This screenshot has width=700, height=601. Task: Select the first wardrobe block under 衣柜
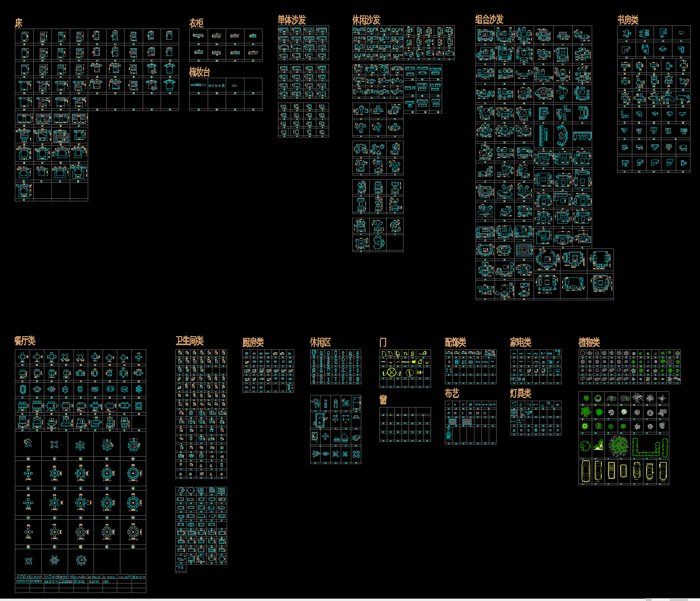(x=198, y=36)
